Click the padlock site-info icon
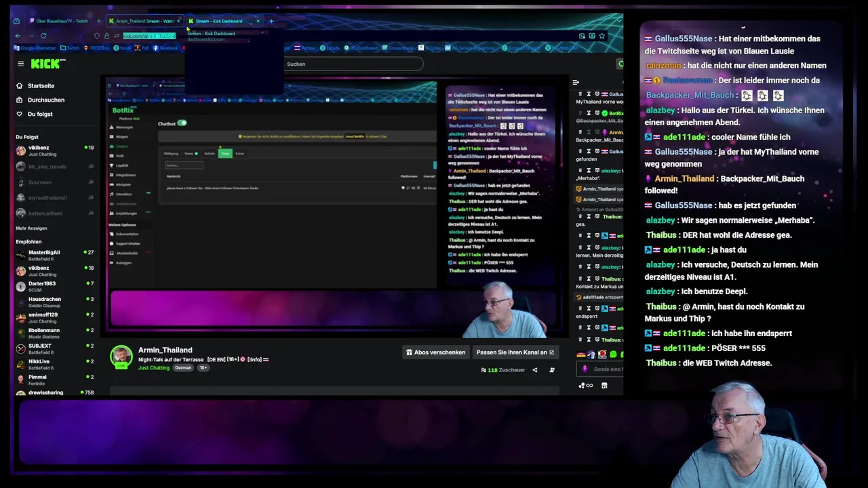The height and width of the screenshot is (488, 868). tap(106, 36)
